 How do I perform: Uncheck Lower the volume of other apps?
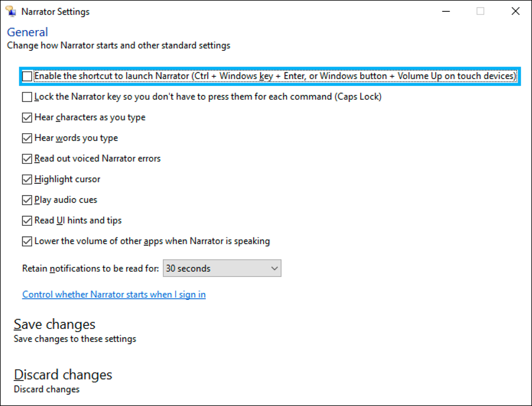(x=27, y=241)
